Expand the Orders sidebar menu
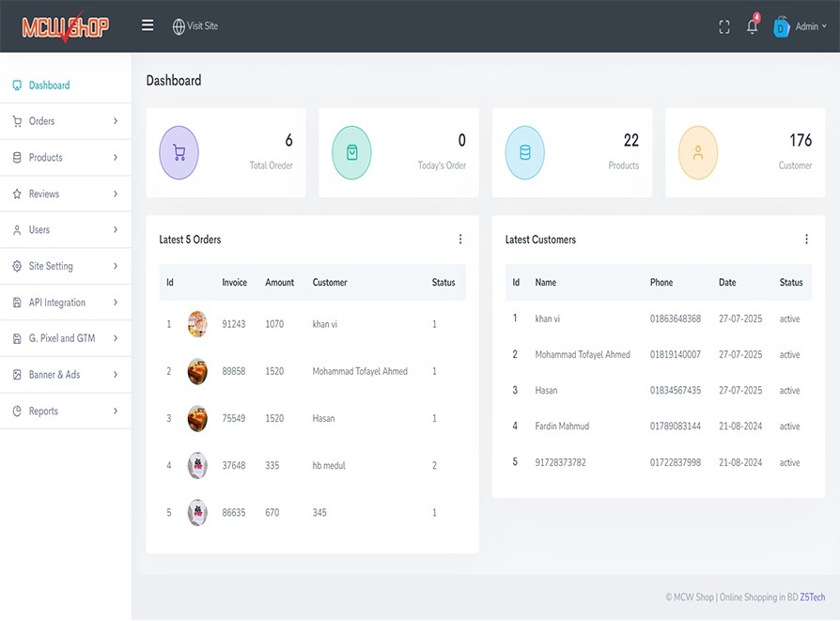 65,121
